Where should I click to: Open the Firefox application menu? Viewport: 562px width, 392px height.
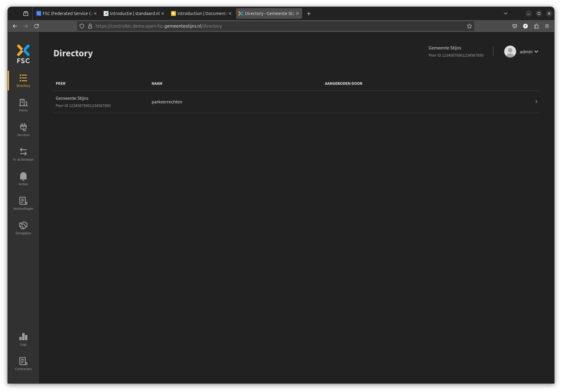coord(547,26)
